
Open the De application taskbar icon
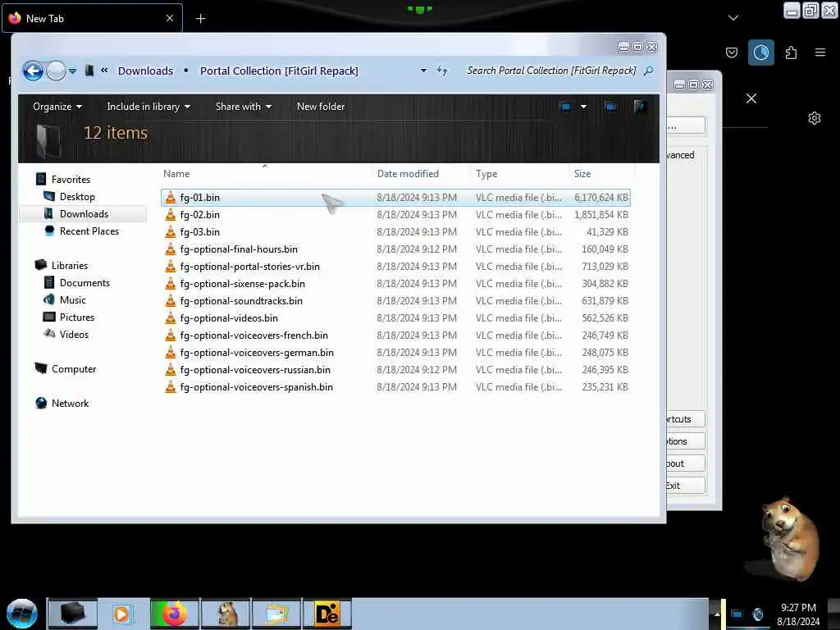pyautogui.click(x=326, y=614)
